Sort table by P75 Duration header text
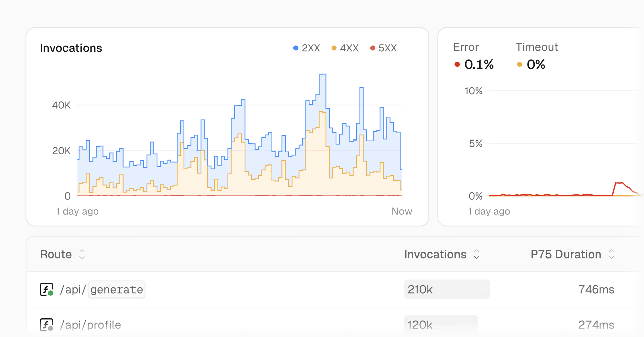Viewport: 644px width, 337px height. tap(566, 254)
